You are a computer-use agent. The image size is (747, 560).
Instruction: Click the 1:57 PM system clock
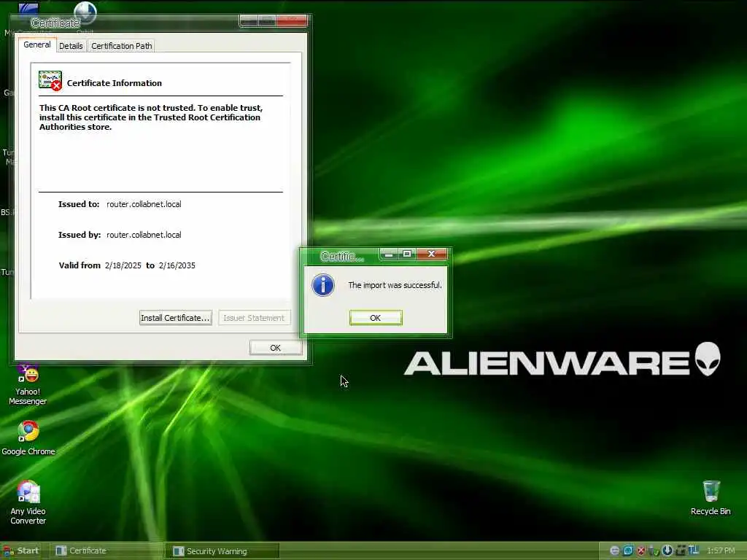(x=721, y=551)
